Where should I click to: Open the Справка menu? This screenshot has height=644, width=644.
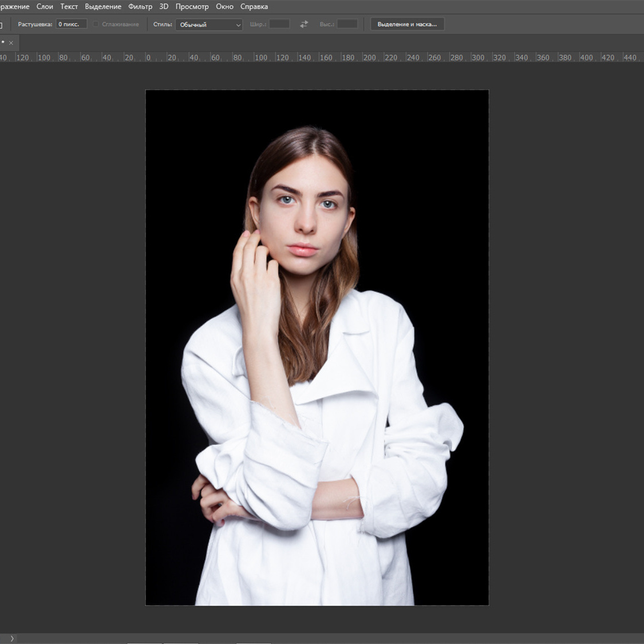pyautogui.click(x=254, y=6)
